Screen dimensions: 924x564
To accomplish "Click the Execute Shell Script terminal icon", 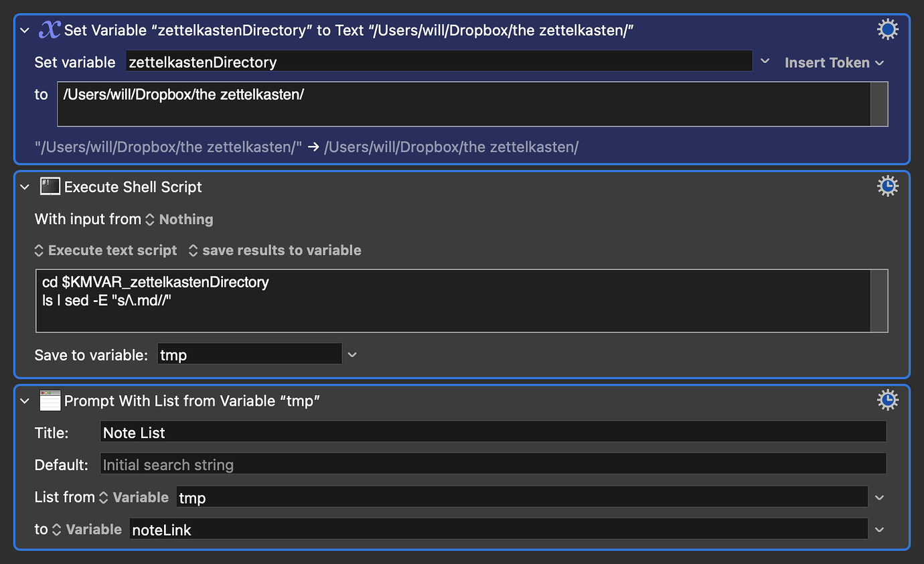I will 50,187.
